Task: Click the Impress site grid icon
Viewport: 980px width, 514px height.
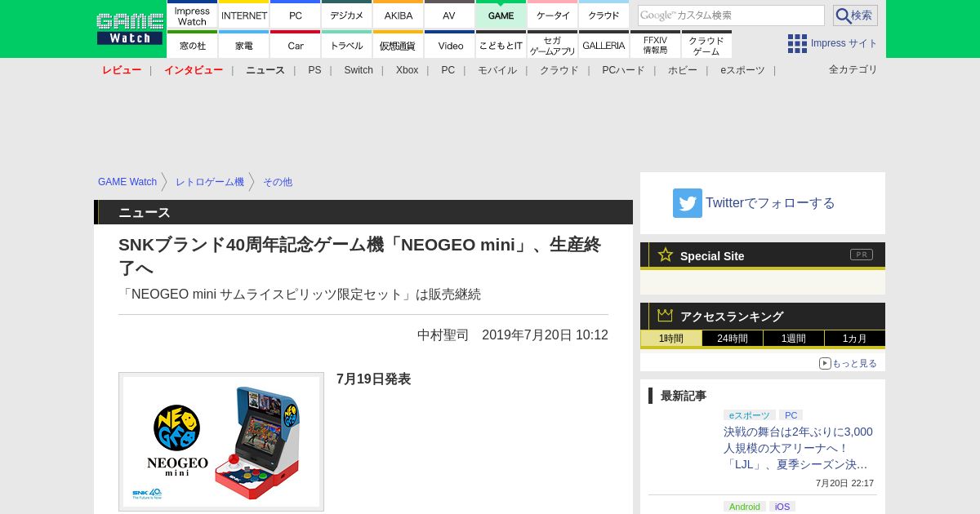Action: coord(797,43)
